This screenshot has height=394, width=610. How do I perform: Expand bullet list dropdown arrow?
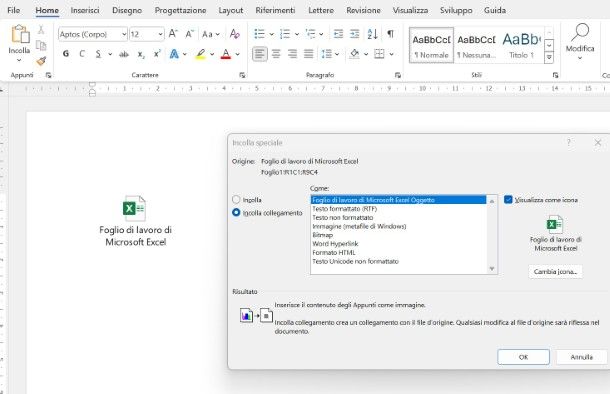(x=272, y=34)
